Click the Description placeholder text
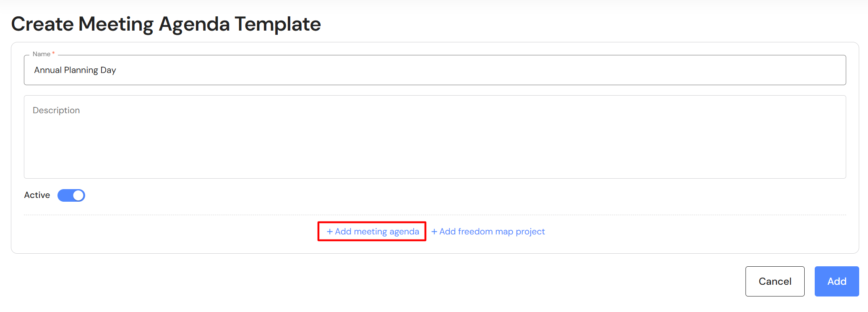 pos(56,110)
